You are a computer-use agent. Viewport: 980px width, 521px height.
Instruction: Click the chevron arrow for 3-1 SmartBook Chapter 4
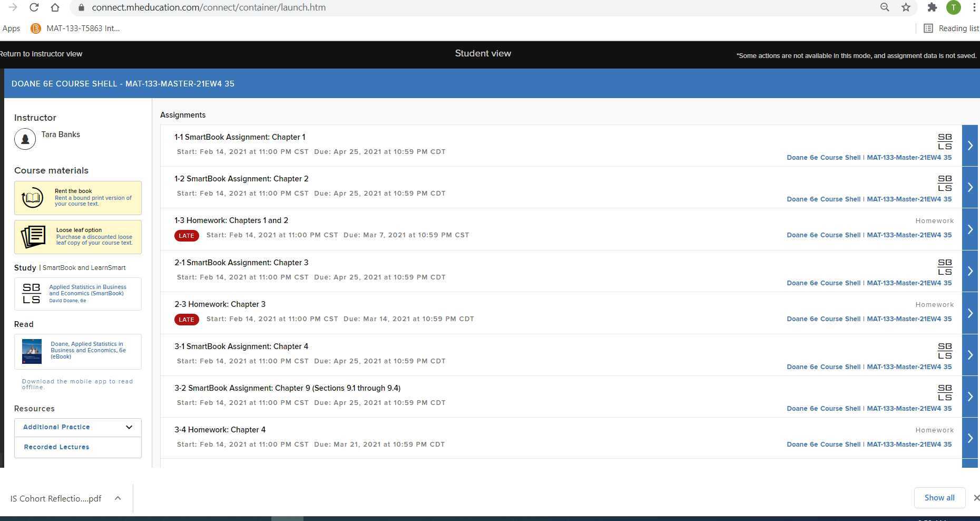tap(970, 355)
